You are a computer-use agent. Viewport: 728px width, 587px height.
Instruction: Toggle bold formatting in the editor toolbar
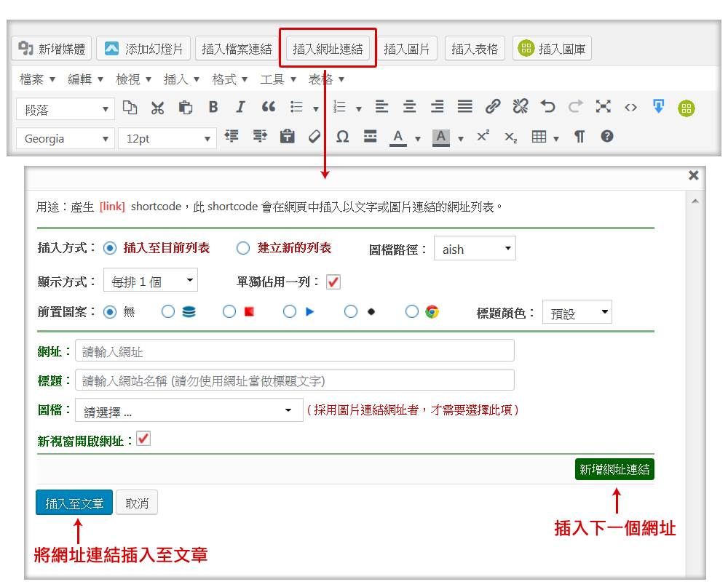click(x=213, y=107)
